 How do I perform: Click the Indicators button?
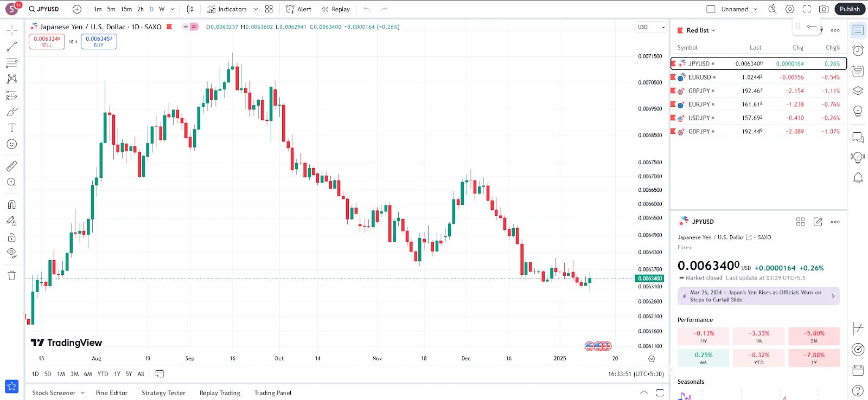tap(227, 9)
